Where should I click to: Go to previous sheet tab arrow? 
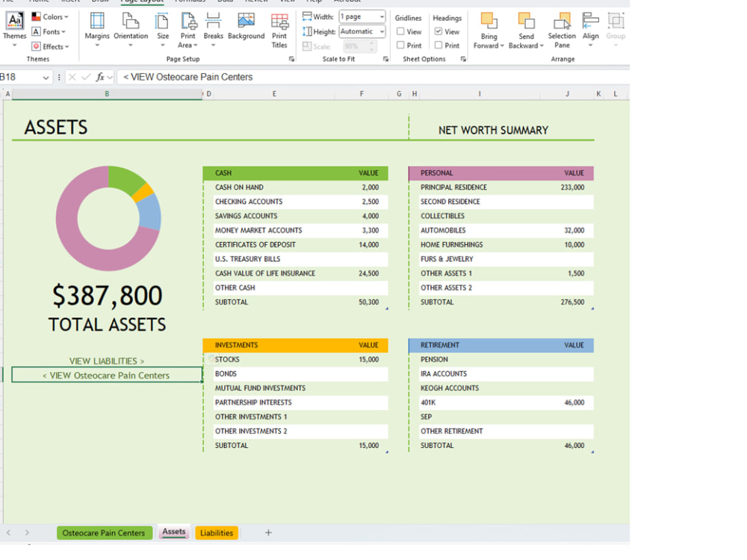(x=8, y=533)
